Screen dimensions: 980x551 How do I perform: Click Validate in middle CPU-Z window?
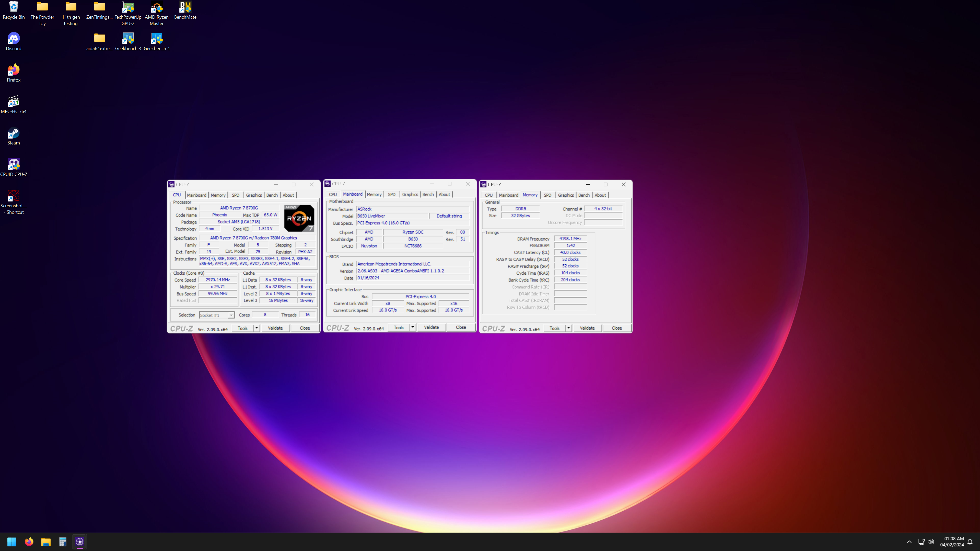(x=431, y=327)
